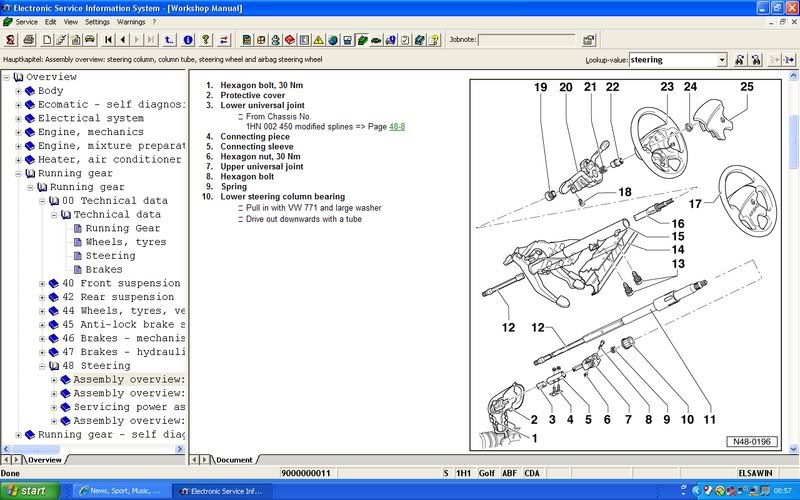The width and height of the screenshot is (800, 500).
Task: Expand the 42 Rear suspension node
Action: pyautogui.click(x=42, y=297)
